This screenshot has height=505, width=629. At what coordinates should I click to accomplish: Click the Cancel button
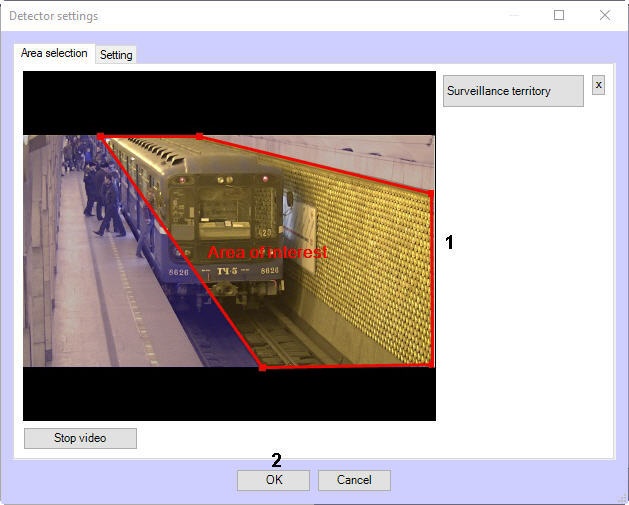354,480
